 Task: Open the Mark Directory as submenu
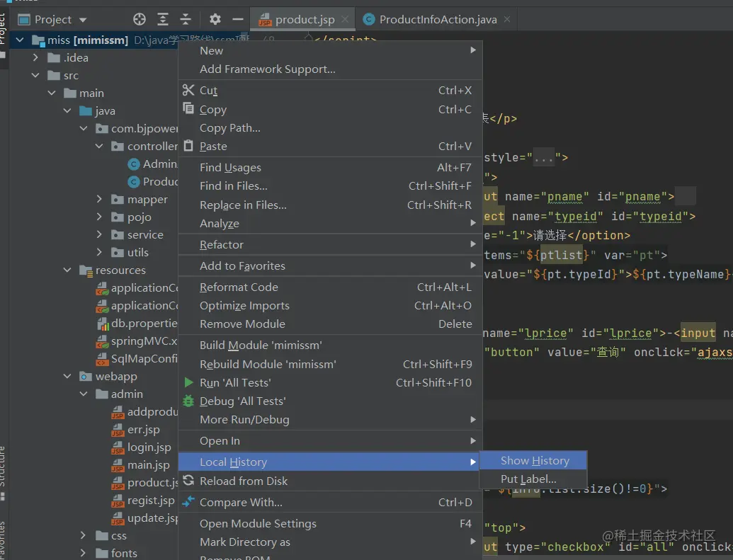click(x=330, y=542)
